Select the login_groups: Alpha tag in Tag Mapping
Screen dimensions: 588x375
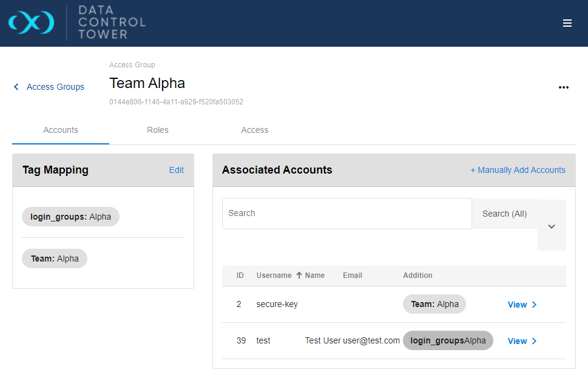(70, 217)
